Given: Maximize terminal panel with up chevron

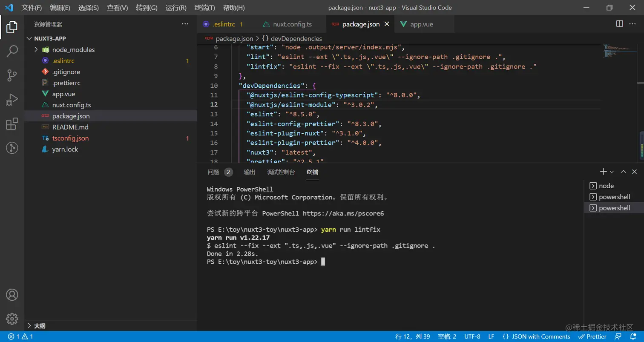Looking at the screenshot, I should tap(623, 172).
